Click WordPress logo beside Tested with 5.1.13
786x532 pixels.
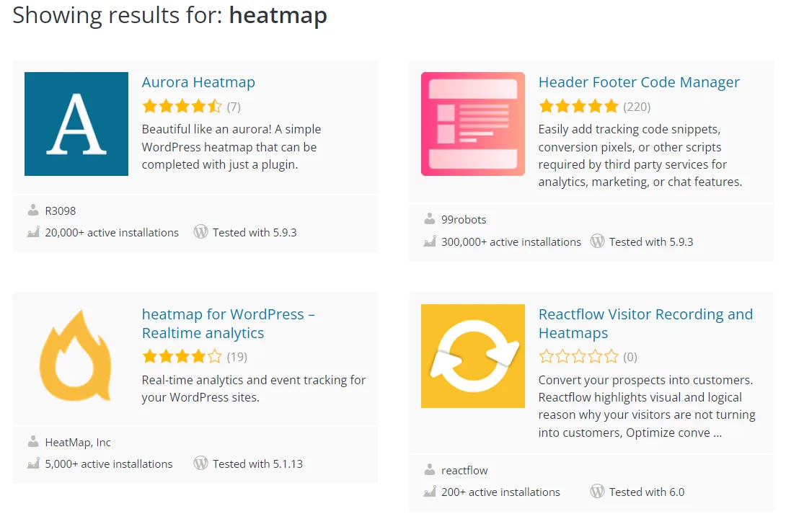click(200, 464)
